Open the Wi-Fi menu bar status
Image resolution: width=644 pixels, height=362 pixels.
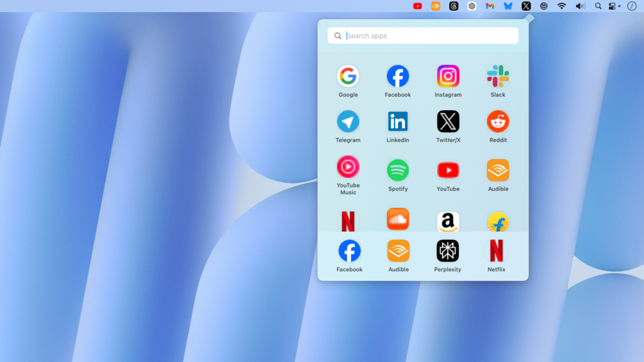click(561, 6)
